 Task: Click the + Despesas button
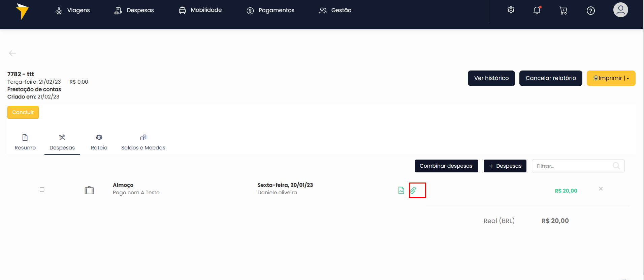tap(505, 166)
